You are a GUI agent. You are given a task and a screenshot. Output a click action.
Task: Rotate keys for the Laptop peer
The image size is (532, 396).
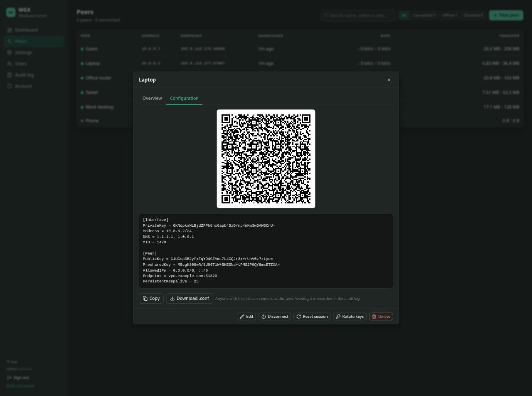point(350,317)
